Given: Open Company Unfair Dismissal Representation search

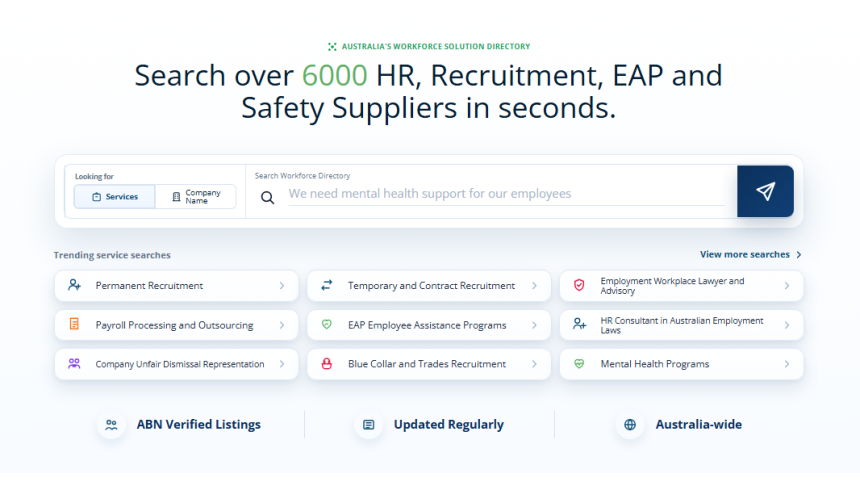Looking at the screenshot, I should coord(176,364).
